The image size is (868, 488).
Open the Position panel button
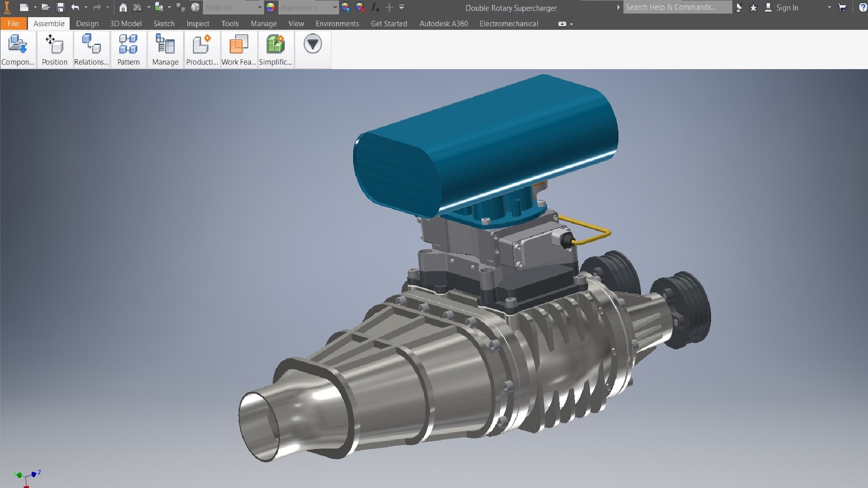tap(55, 50)
